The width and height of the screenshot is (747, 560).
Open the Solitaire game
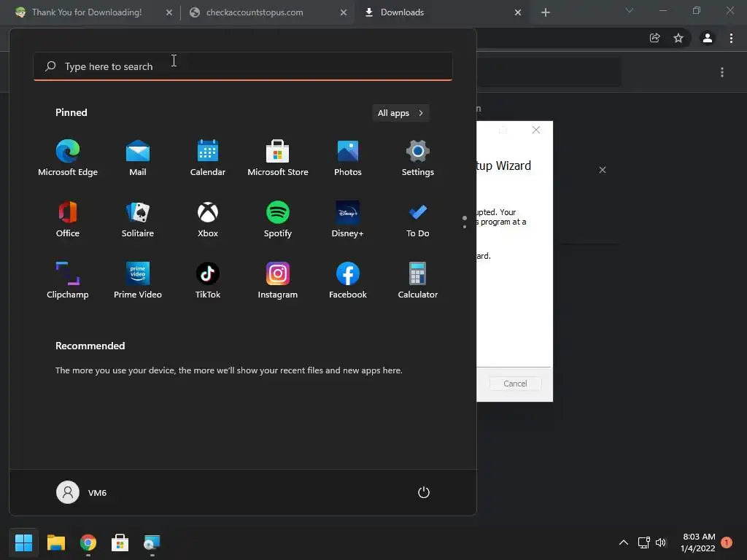(x=138, y=219)
